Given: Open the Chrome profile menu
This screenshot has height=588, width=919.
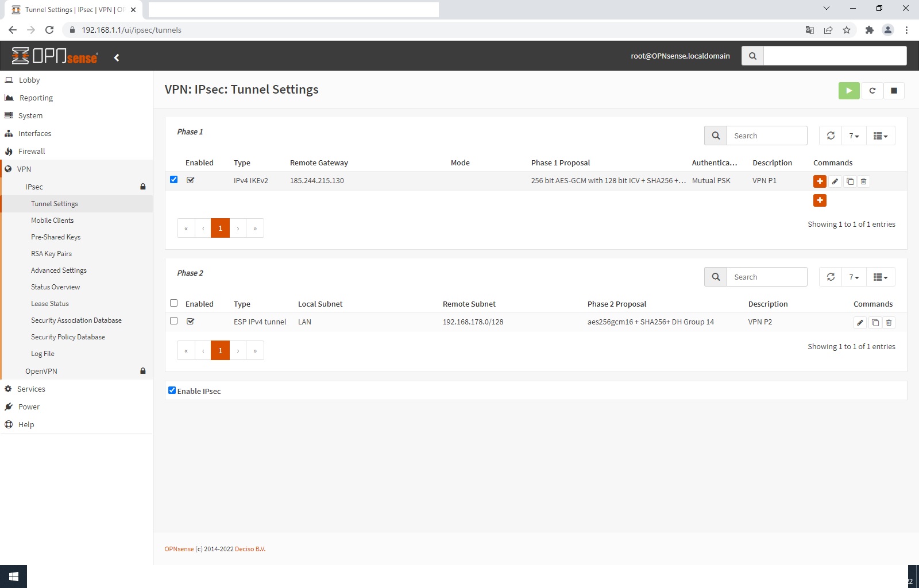Looking at the screenshot, I should pos(888,30).
